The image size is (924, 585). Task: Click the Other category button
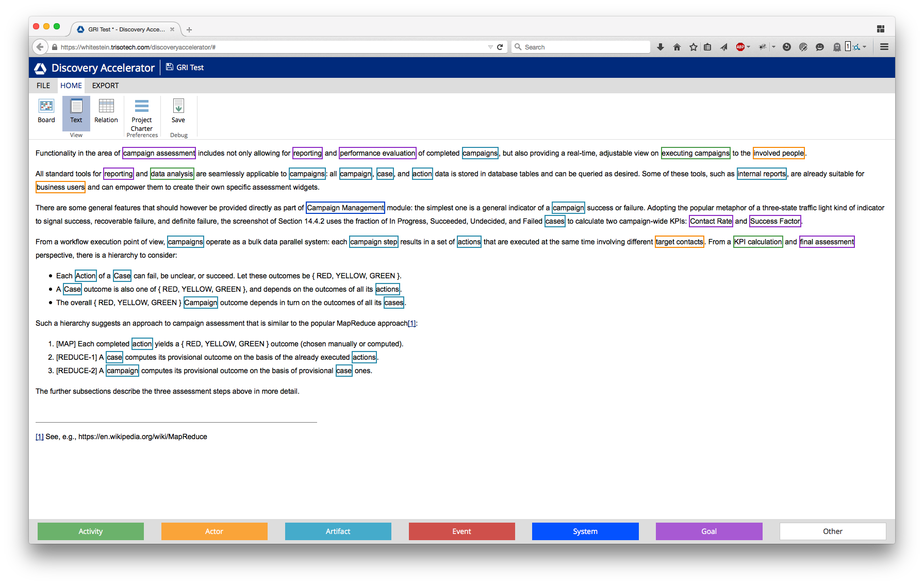(x=832, y=531)
